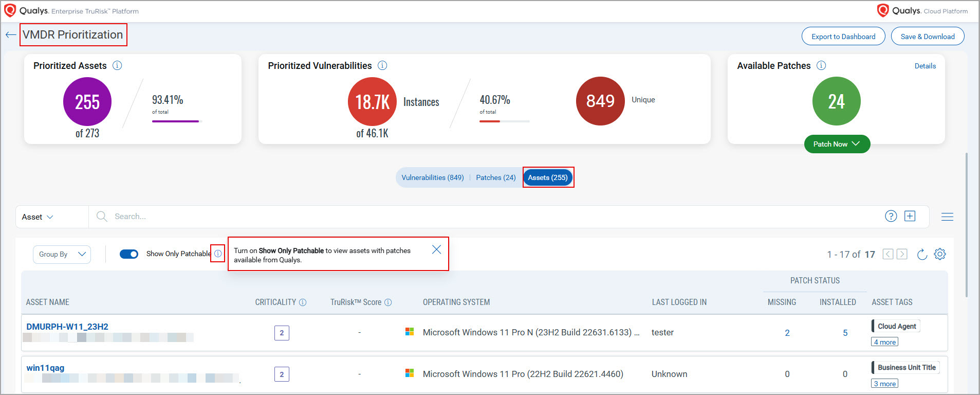Image resolution: width=980 pixels, height=395 pixels.
Task: Switch to Vulnerabilities (849) tab
Action: [432, 177]
